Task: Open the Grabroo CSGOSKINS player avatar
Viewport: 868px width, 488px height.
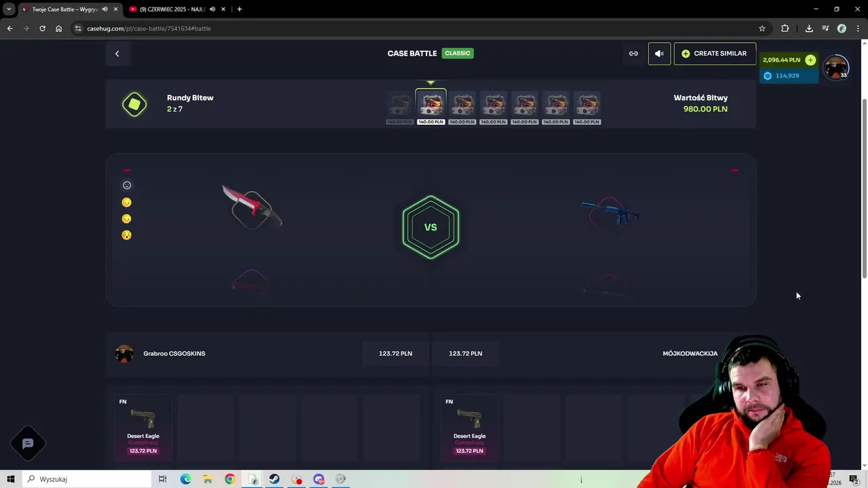Action: pyautogui.click(x=124, y=354)
